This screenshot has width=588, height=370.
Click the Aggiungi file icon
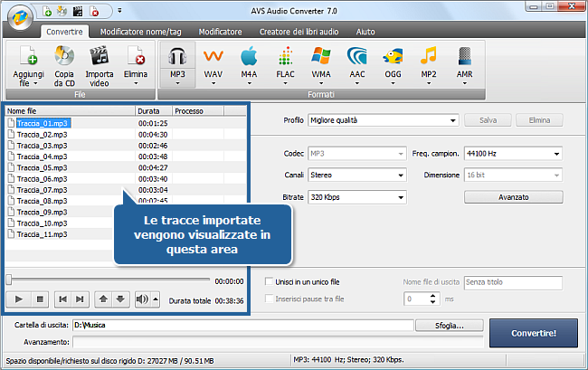pyautogui.click(x=29, y=56)
